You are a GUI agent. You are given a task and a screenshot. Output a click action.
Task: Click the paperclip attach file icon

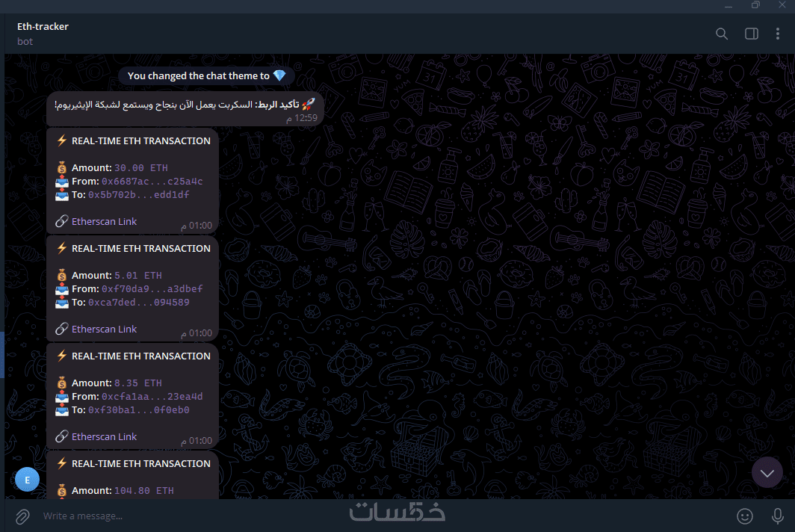tap(22, 516)
